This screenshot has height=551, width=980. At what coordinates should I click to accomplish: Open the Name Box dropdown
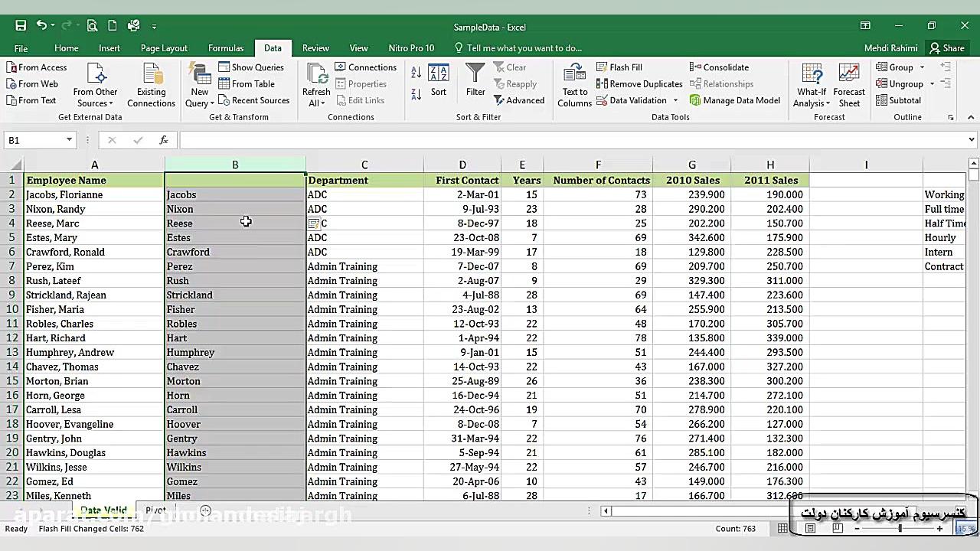(x=69, y=140)
